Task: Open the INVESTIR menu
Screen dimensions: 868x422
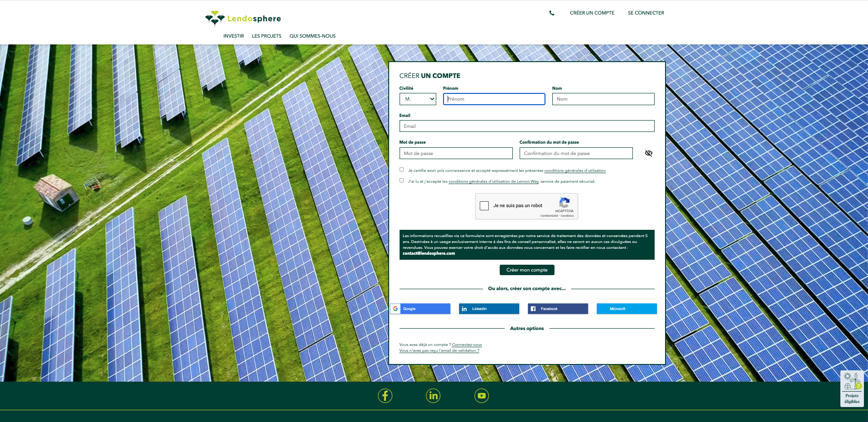Action: 233,36
